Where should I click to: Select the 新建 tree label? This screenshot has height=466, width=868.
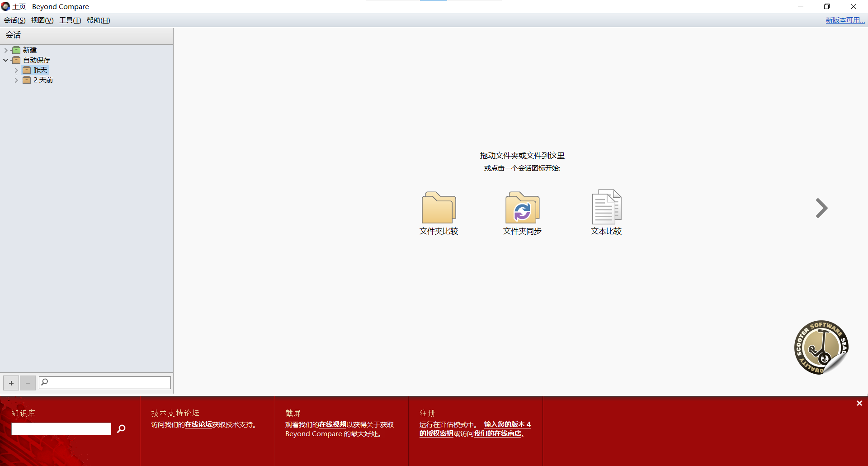coord(30,50)
